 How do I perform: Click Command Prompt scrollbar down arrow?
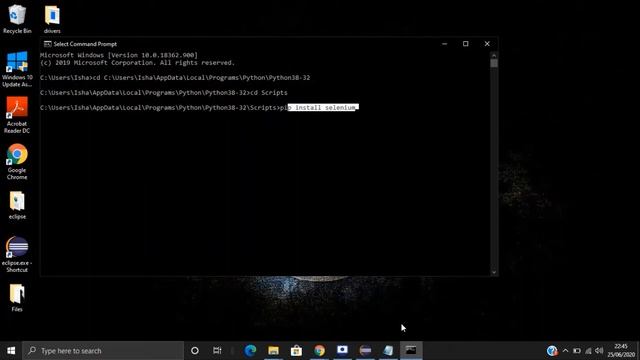tap(494, 272)
